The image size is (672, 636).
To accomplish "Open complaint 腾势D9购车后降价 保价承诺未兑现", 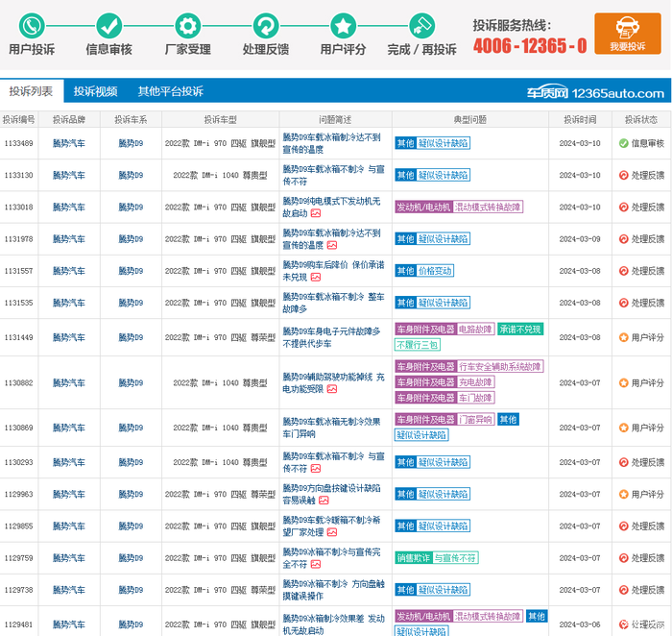I will 332,270.
